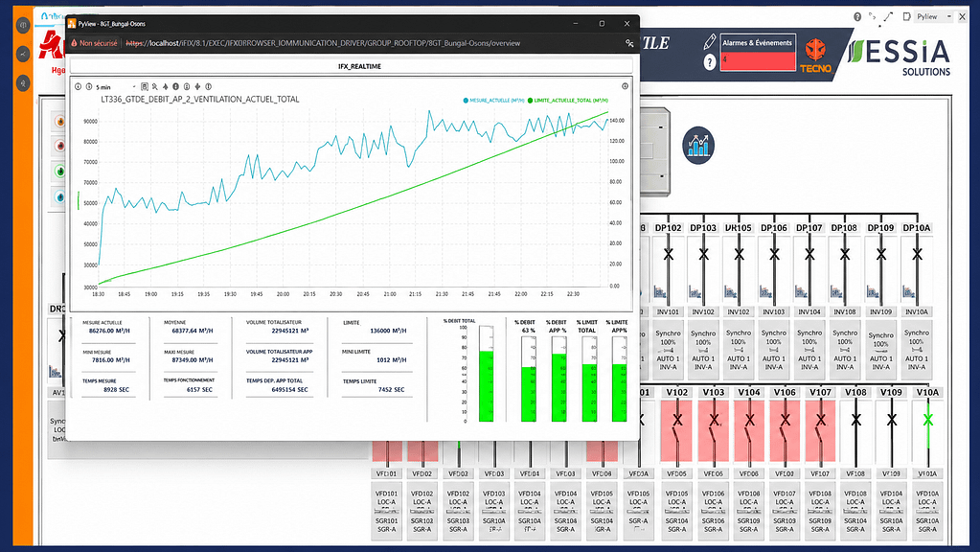
Task: Click the first clock icon in chart toolbar
Action: pos(79,87)
